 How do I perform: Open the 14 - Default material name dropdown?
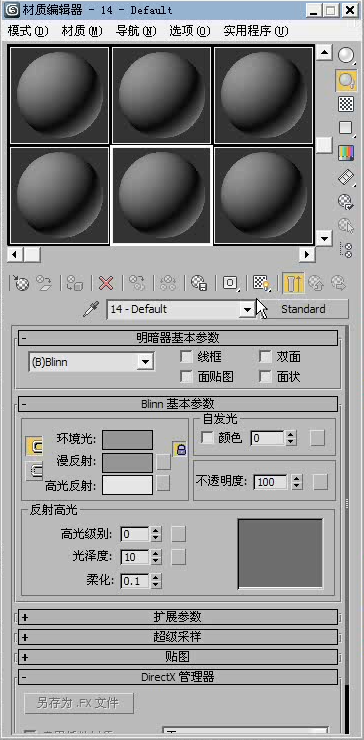(x=247, y=310)
